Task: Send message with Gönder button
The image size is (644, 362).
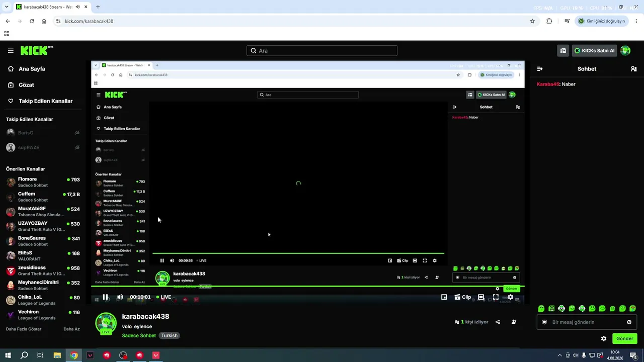Action: (x=624, y=339)
